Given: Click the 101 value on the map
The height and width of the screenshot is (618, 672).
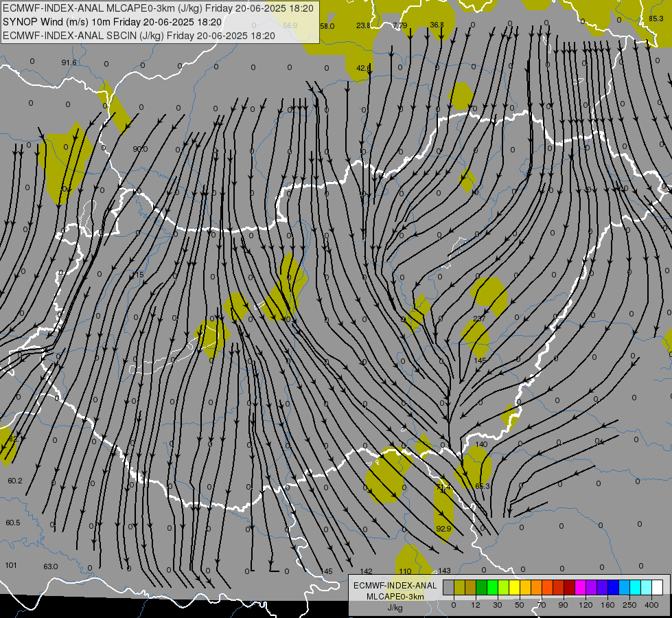Looking at the screenshot, I should pyautogui.click(x=11, y=565).
